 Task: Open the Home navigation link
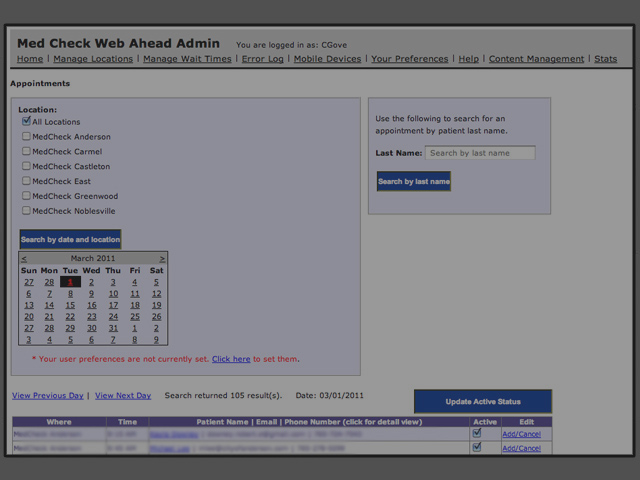[30, 59]
